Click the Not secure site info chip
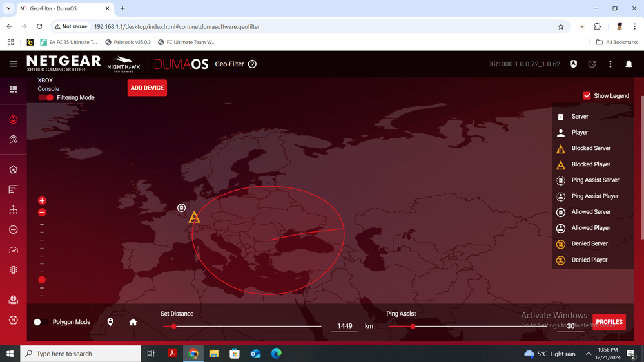This screenshot has height=362, width=644. coord(71,26)
